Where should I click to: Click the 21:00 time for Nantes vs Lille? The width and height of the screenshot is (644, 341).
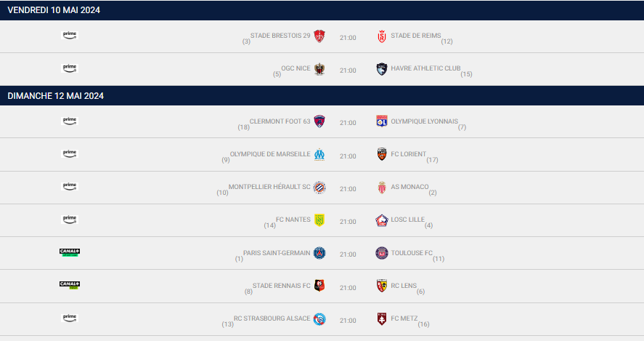348,222
